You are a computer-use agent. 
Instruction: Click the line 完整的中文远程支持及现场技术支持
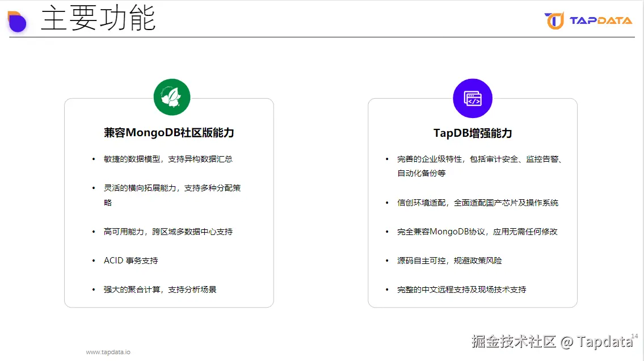pos(462,289)
